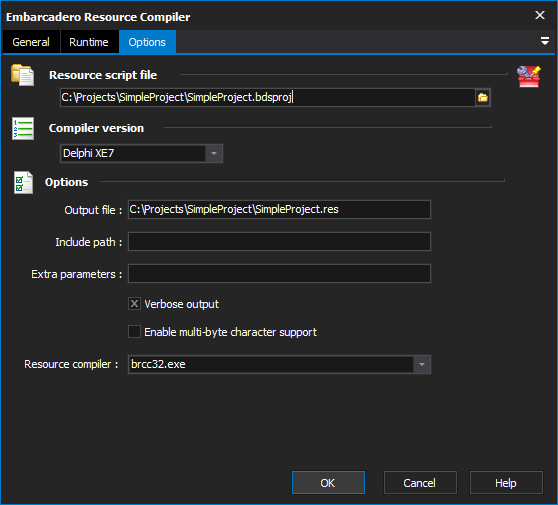Image resolution: width=558 pixels, height=505 pixels.
Task: Click the red toolbox icon at top right
Action: pyautogui.click(x=529, y=76)
